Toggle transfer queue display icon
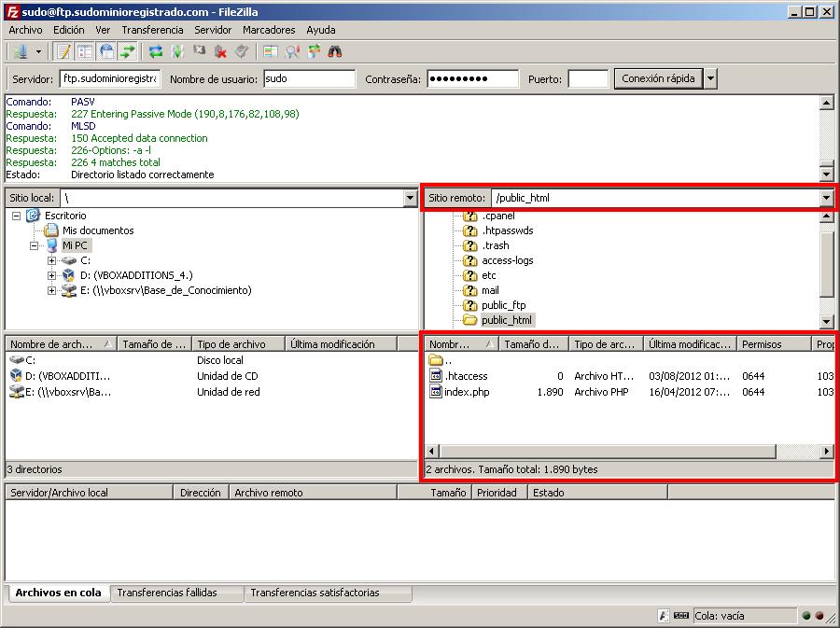Image resolution: width=840 pixels, height=628 pixels. (x=128, y=52)
